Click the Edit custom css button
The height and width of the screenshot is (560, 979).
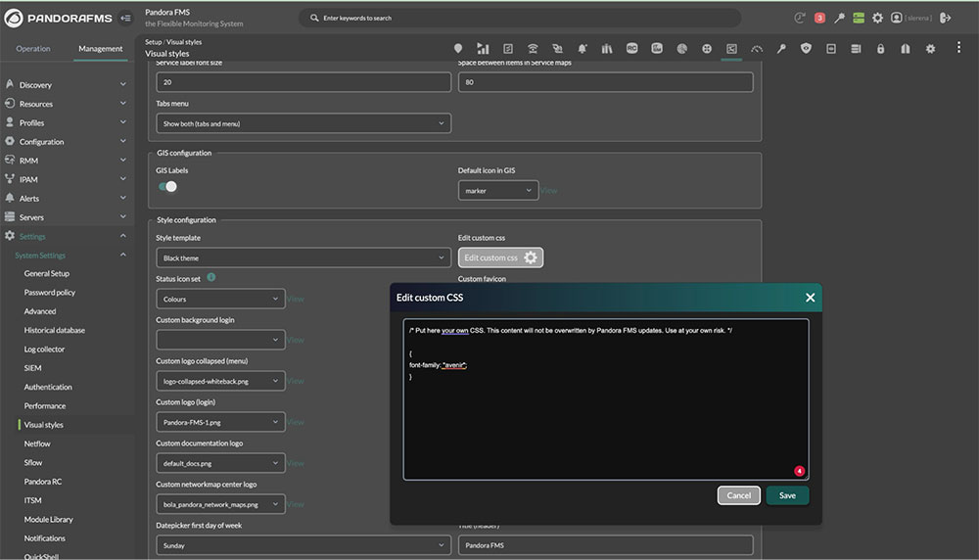point(500,257)
